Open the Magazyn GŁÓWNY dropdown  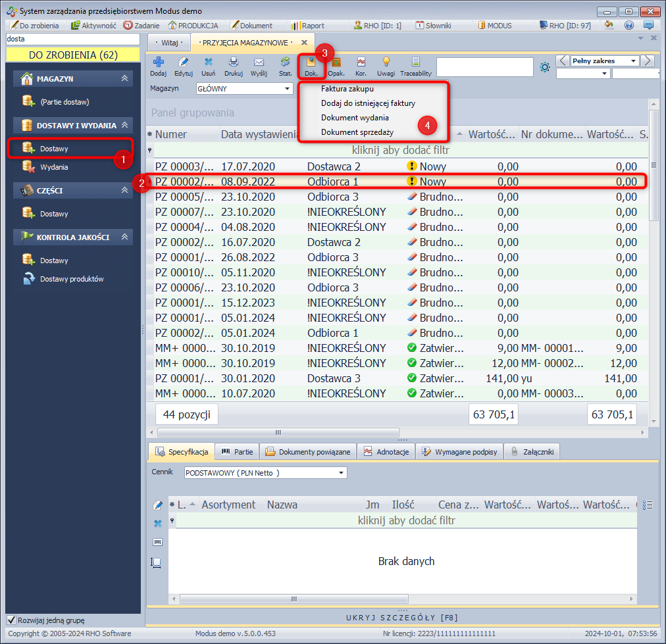pos(287,88)
